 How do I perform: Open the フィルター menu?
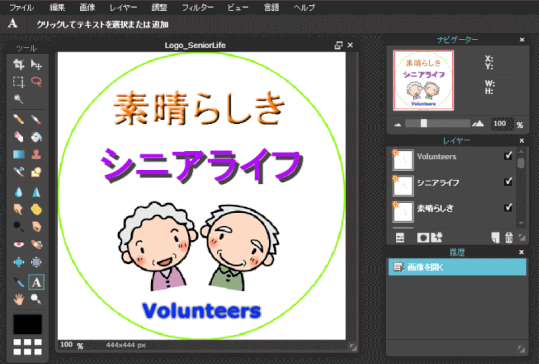pyautogui.click(x=198, y=8)
